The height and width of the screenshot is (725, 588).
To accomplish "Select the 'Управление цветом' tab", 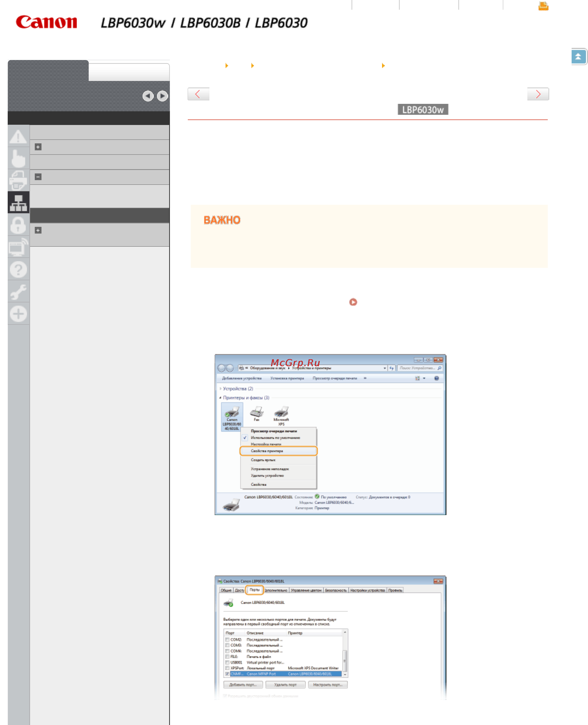I will pos(306,591).
